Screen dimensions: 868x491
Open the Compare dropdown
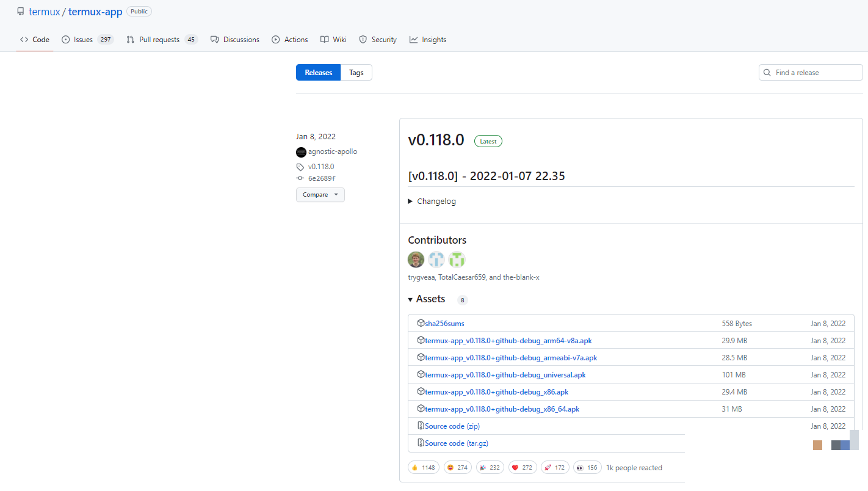320,195
